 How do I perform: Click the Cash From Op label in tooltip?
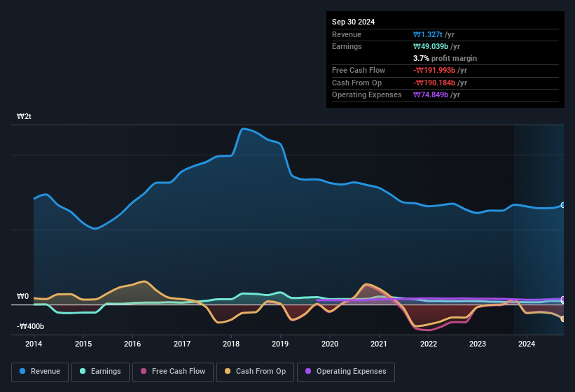(356, 83)
